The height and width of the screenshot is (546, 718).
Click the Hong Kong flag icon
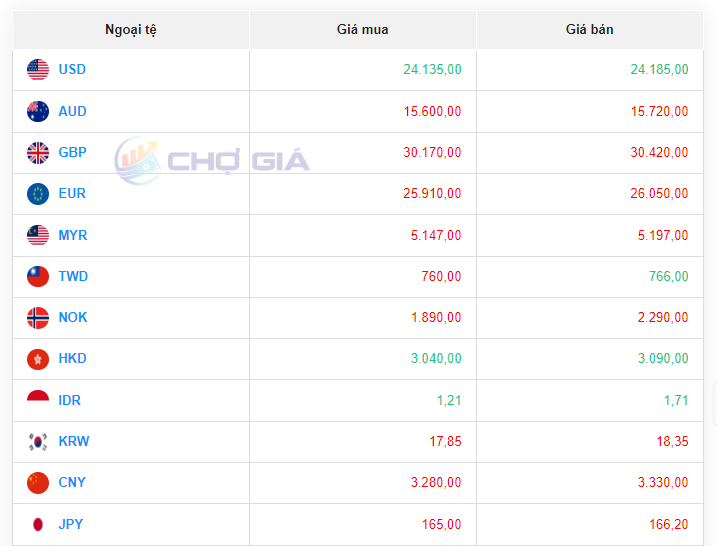pos(38,359)
